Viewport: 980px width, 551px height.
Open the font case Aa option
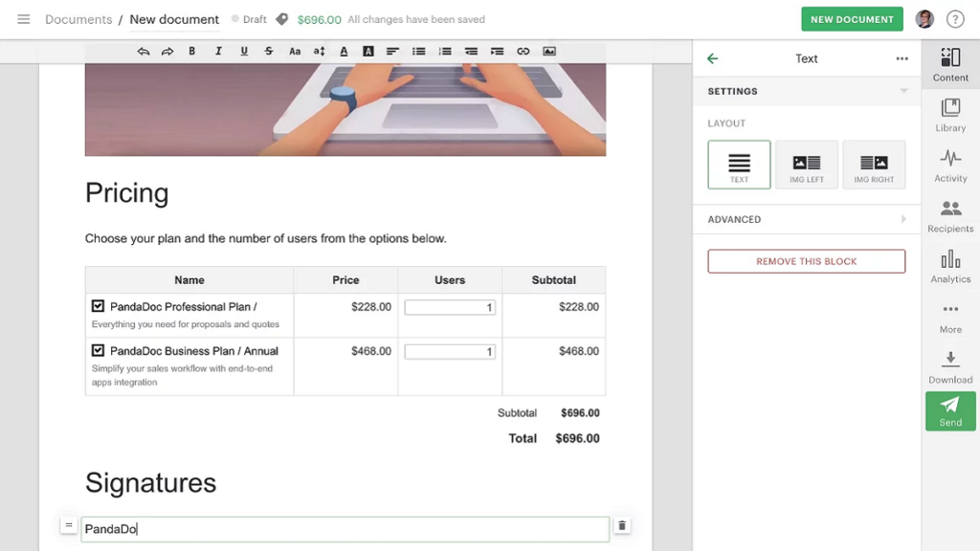(295, 52)
